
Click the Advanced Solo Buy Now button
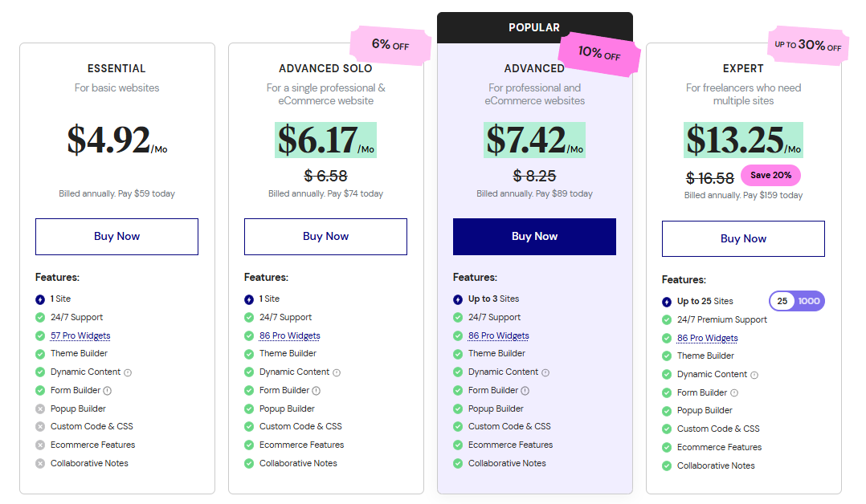[325, 237]
